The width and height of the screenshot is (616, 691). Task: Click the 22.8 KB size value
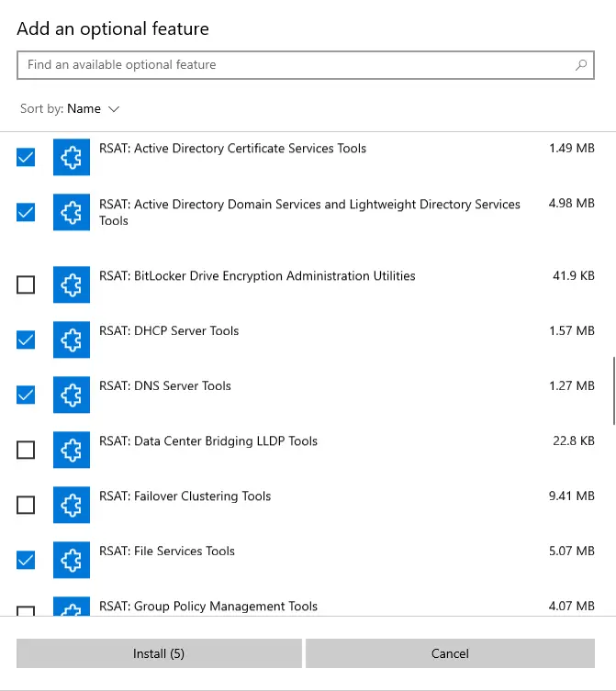click(574, 441)
